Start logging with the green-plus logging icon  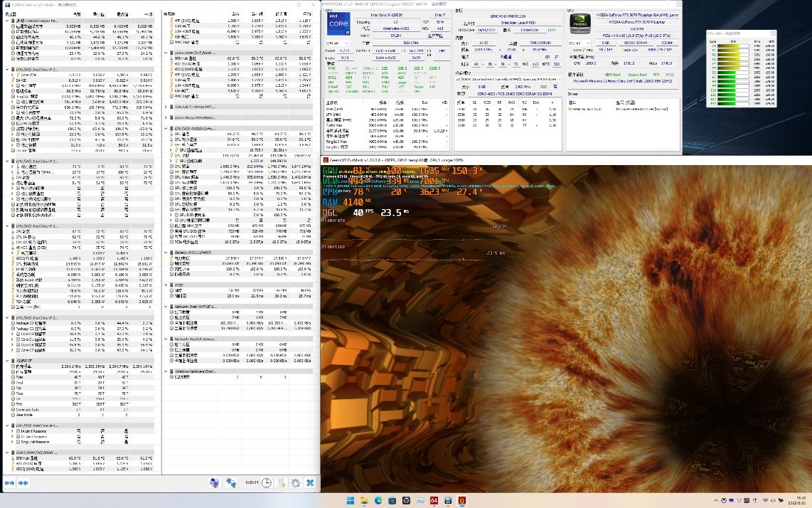pos(282,483)
